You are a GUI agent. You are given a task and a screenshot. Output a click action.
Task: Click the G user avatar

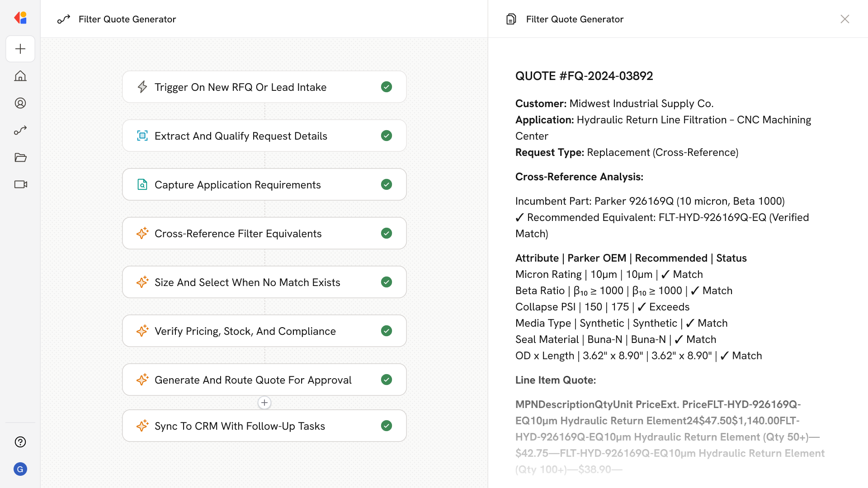tap(20, 469)
